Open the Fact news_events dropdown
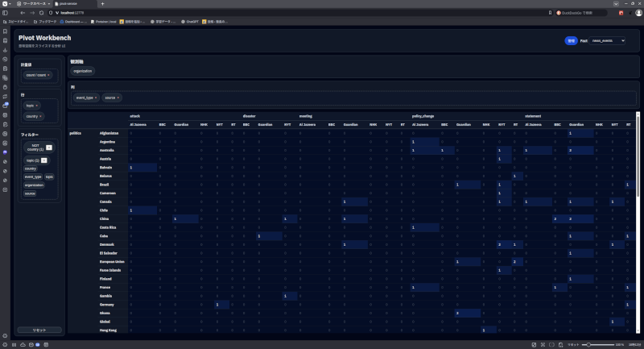 click(607, 40)
